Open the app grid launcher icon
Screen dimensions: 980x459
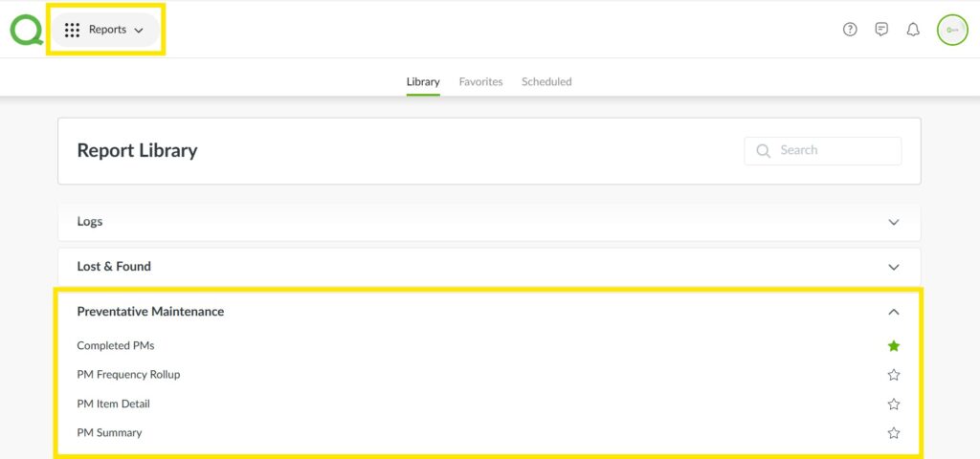[72, 30]
